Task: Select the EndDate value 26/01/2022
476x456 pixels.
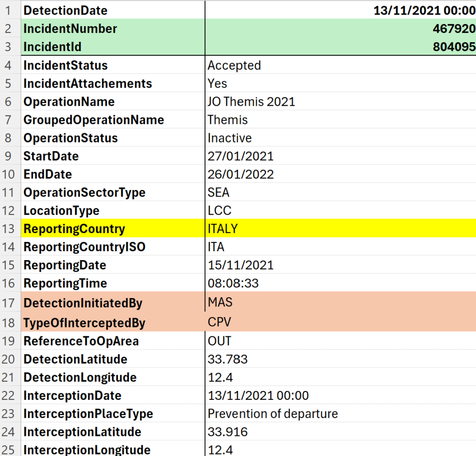Action: click(x=240, y=174)
